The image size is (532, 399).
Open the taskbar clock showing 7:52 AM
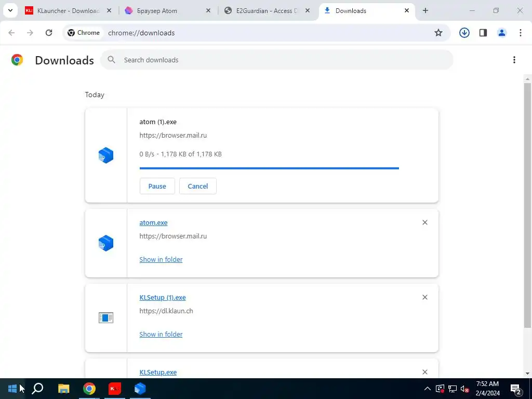(487, 389)
